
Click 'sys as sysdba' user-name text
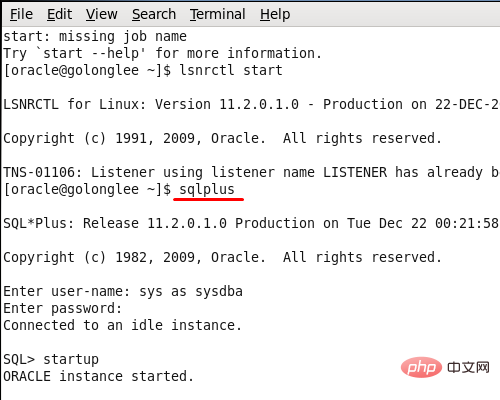(191, 291)
